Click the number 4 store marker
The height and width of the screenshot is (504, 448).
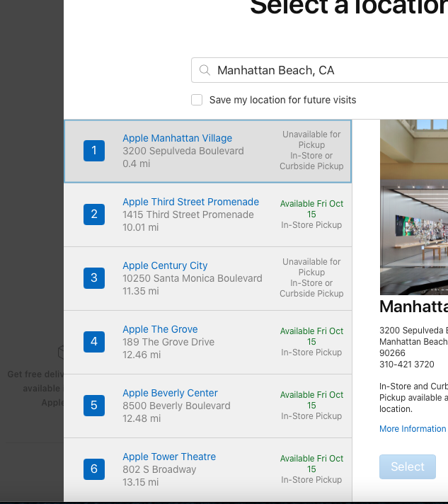tap(94, 341)
